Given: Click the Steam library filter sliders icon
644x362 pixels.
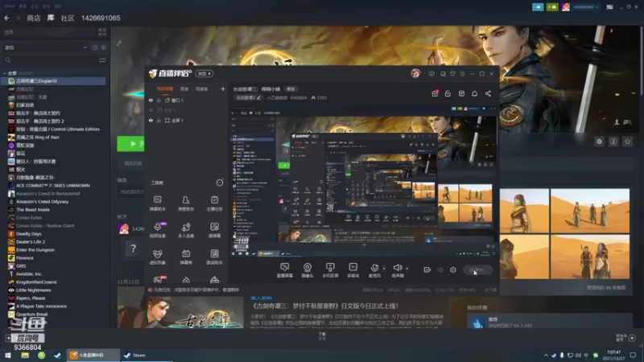Looking at the screenshot, I should (x=102, y=60).
